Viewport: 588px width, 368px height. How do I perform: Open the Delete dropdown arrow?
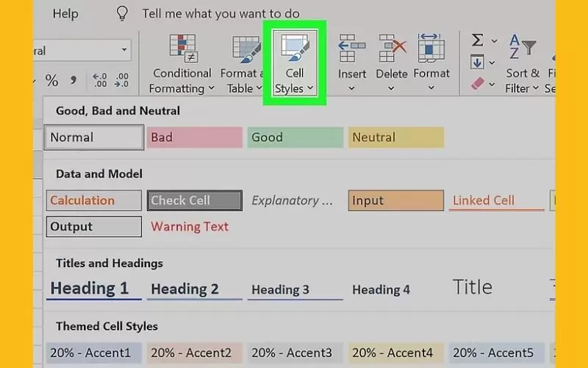pos(391,88)
